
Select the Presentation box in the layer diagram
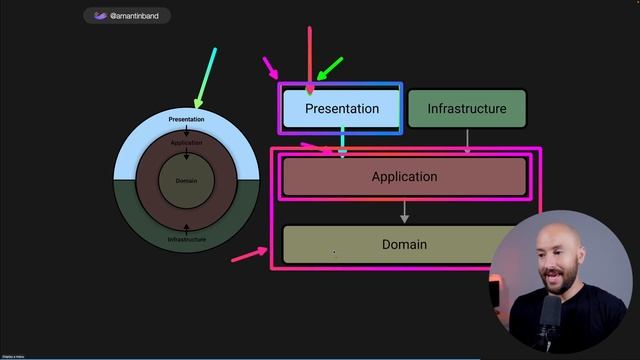tap(342, 109)
